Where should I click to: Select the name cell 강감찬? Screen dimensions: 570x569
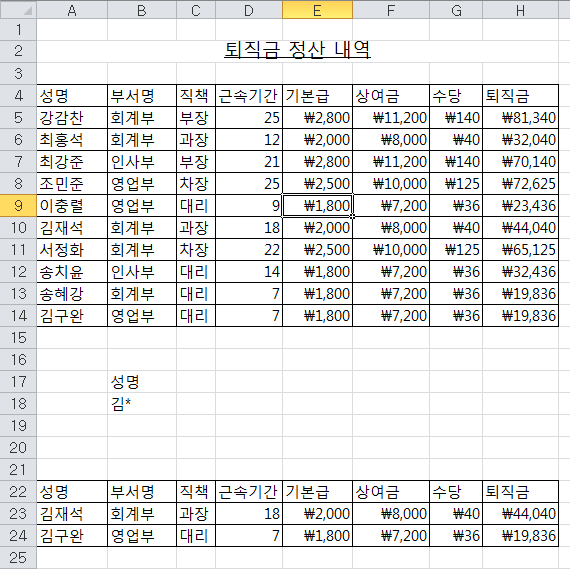(72, 117)
